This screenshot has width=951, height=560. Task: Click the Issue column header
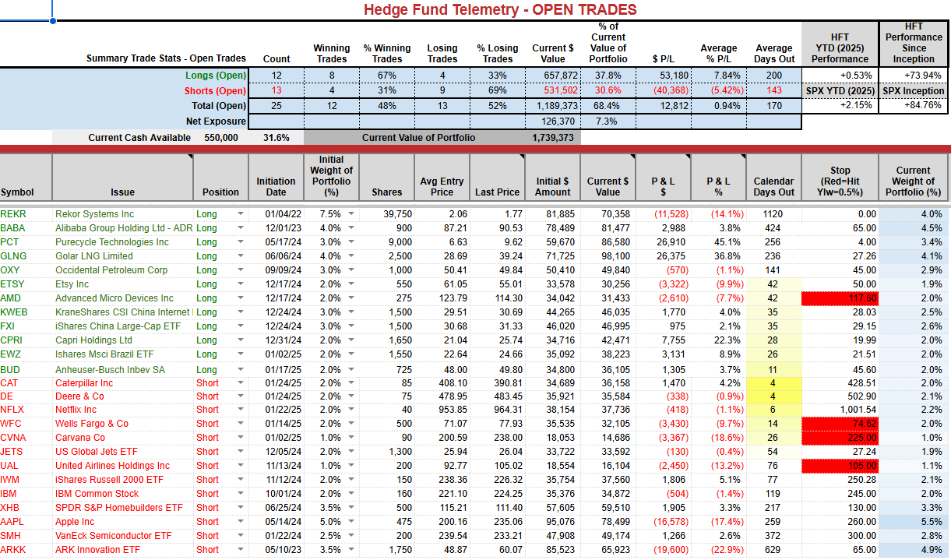122,177
